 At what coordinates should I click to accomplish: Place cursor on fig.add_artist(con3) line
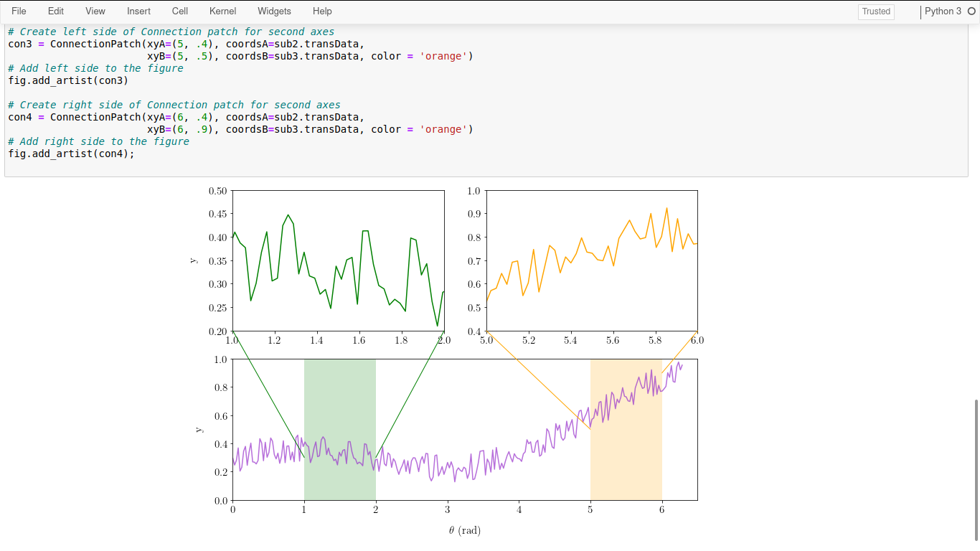click(68, 80)
